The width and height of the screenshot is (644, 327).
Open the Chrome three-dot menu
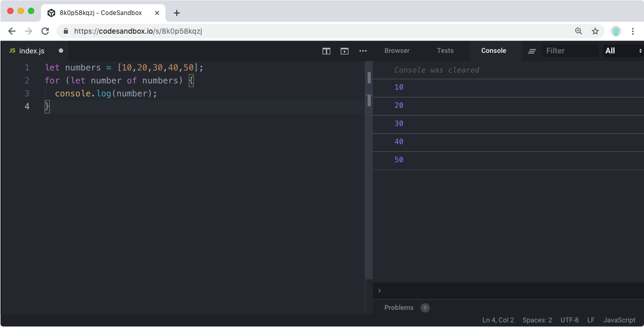633,31
